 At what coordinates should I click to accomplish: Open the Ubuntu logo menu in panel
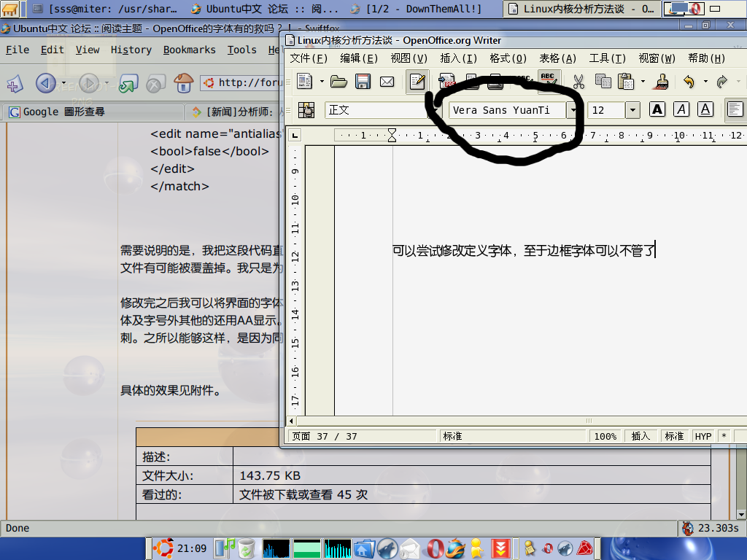(x=163, y=548)
